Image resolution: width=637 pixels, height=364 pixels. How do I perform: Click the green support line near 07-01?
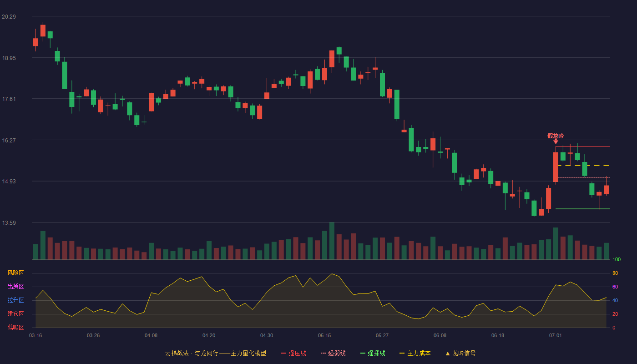[x=582, y=209]
